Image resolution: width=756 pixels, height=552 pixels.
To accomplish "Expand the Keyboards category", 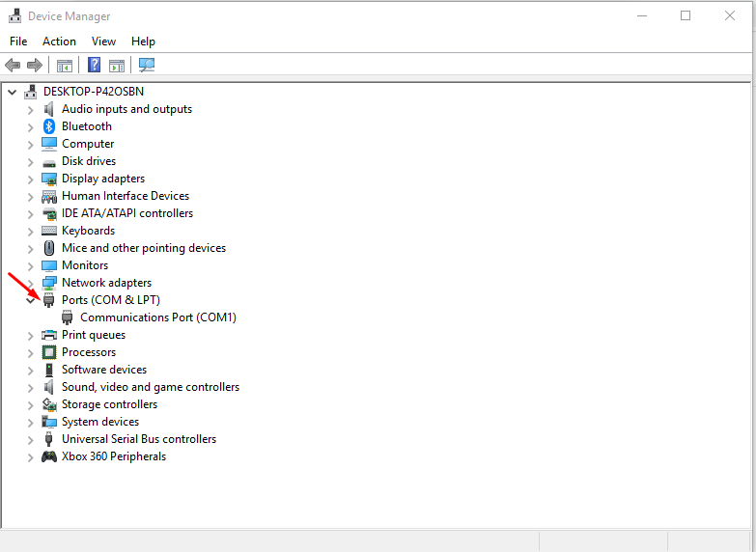I will click(x=30, y=232).
